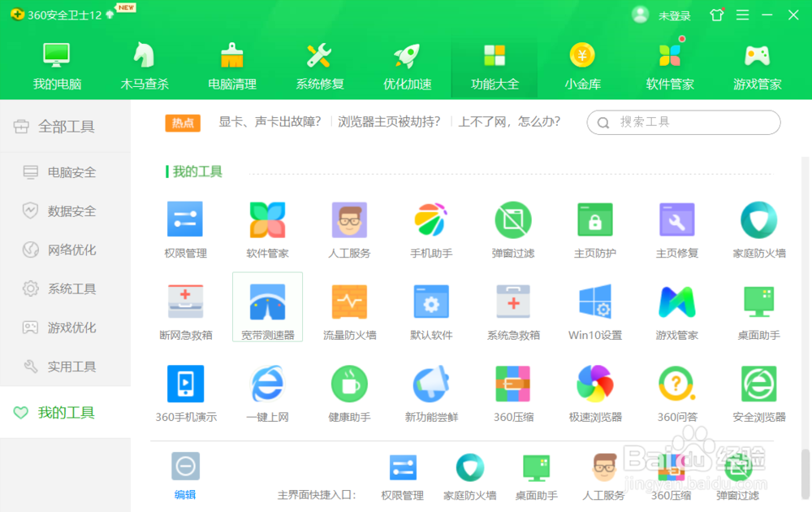Viewport: 812px width, 512px height.
Task: Select 网络优化 category in sidebar
Action: pyautogui.click(x=65, y=249)
